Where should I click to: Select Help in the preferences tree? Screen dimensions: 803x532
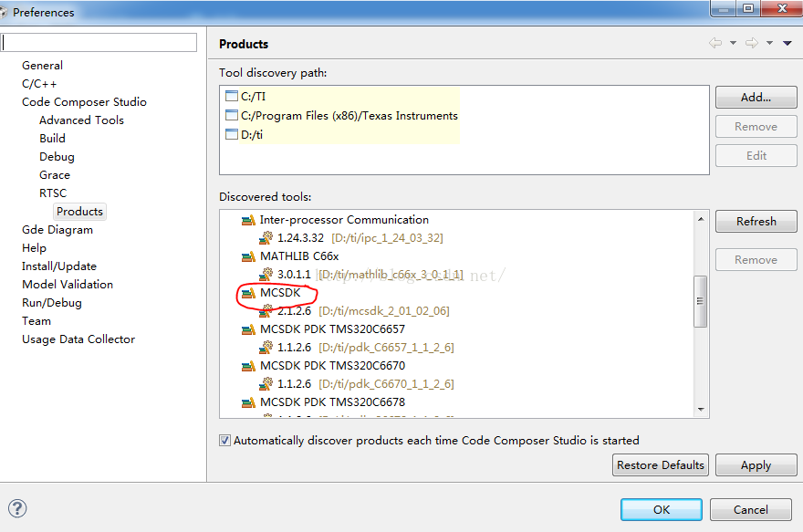(x=34, y=248)
